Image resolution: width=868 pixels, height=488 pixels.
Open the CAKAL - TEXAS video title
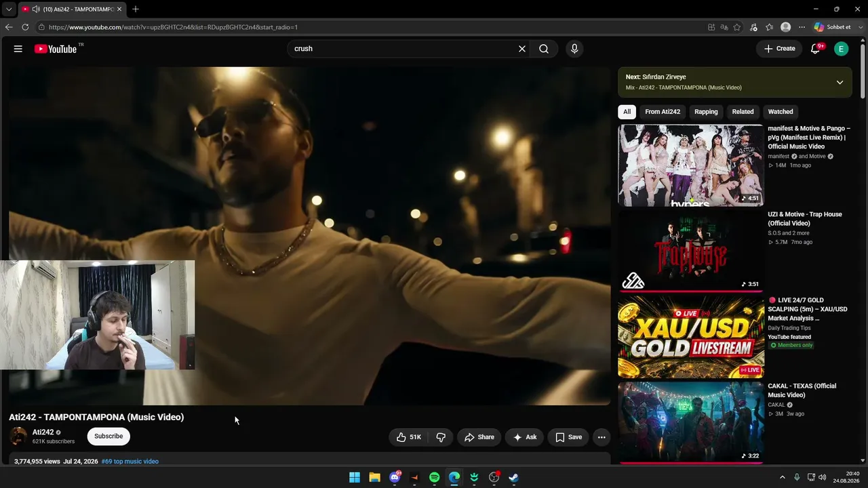[802, 390]
